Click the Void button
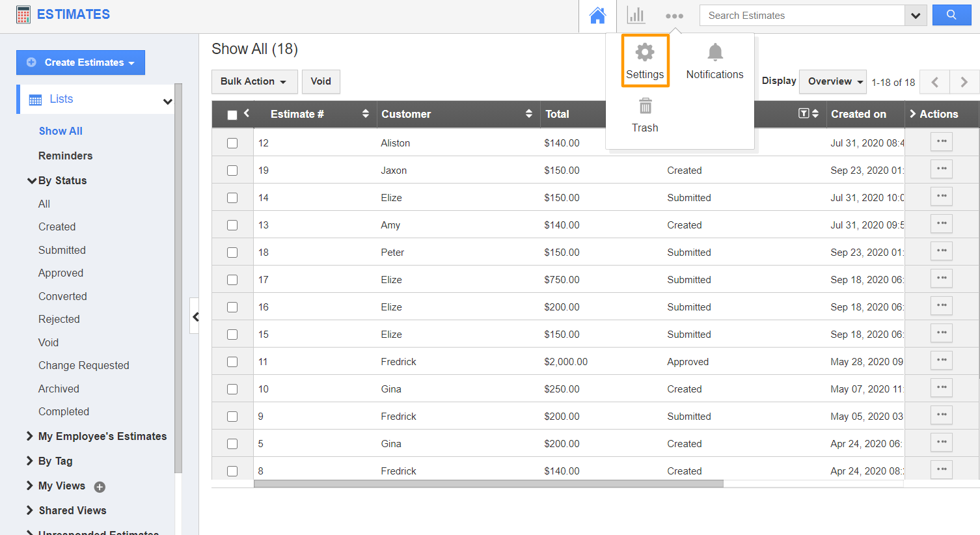Image resolution: width=980 pixels, height=535 pixels. point(321,81)
